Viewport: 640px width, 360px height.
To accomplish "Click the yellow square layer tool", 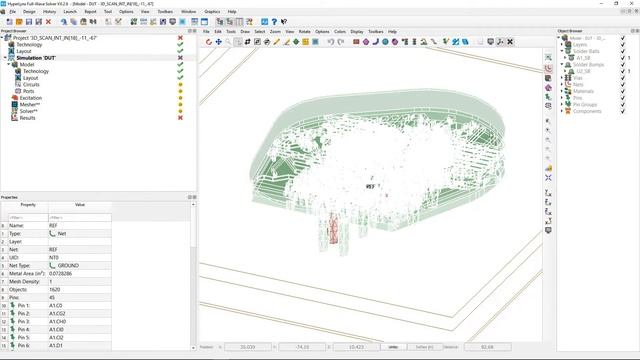I will [x=305, y=42].
